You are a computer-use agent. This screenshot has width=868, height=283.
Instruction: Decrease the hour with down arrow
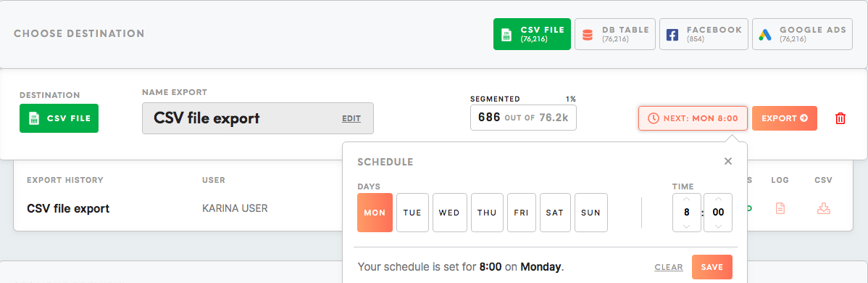click(686, 226)
